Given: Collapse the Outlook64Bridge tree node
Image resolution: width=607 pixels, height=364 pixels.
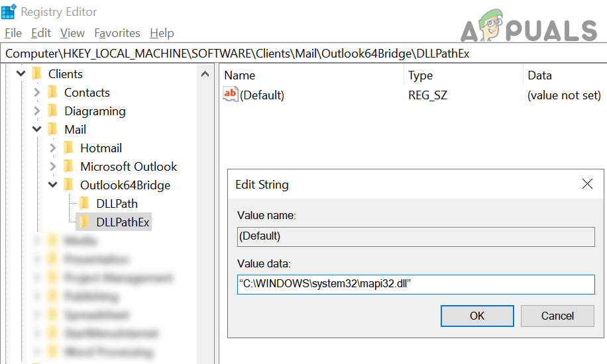Looking at the screenshot, I should pyautogui.click(x=53, y=185).
